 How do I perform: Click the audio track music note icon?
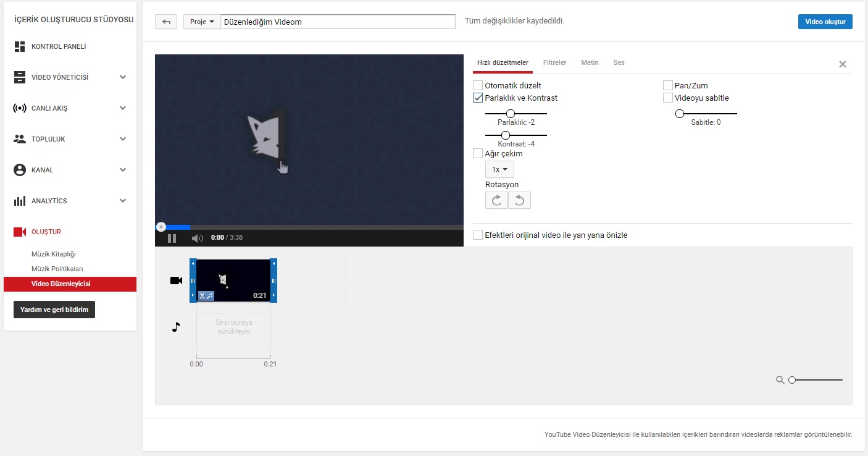click(x=176, y=327)
